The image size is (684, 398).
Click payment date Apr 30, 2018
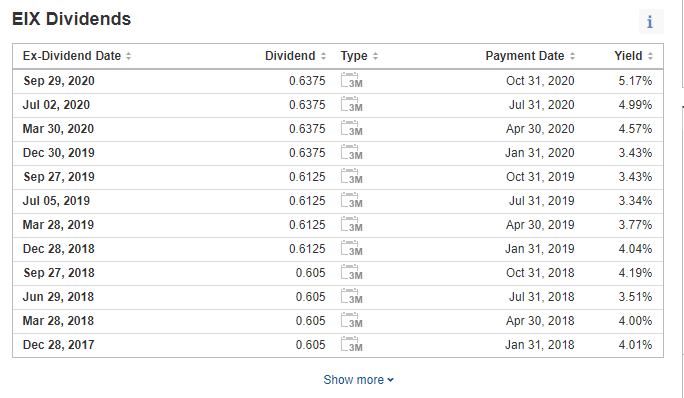pyautogui.click(x=540, y=321)
